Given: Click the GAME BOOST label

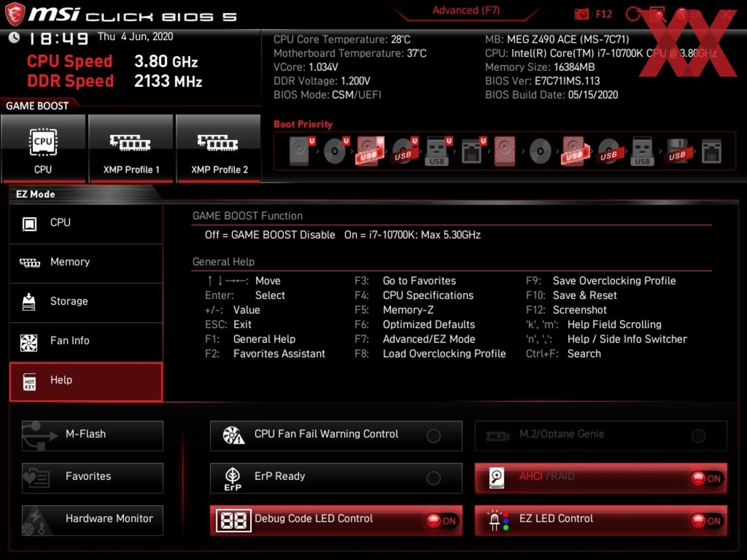Looking at the screenshot, I should 37,106.
